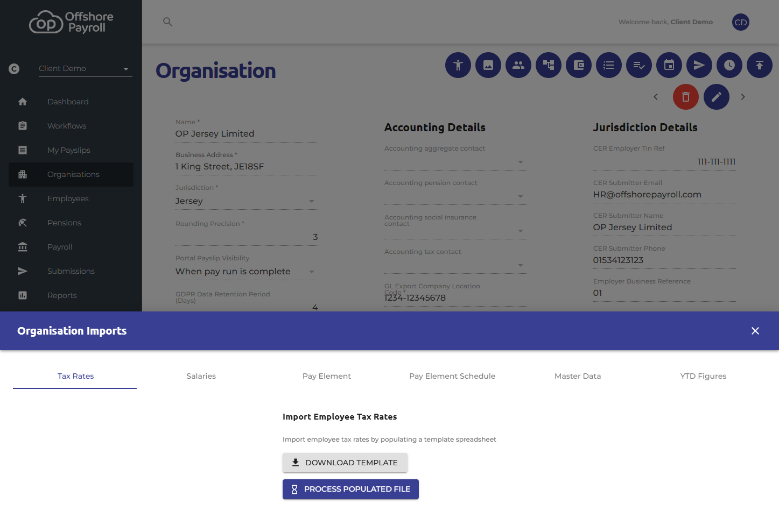The height and width of the screenshot is (532, 779).
Task: Open Accounting tax contact dropdown
Action: [x=455, y=265]
